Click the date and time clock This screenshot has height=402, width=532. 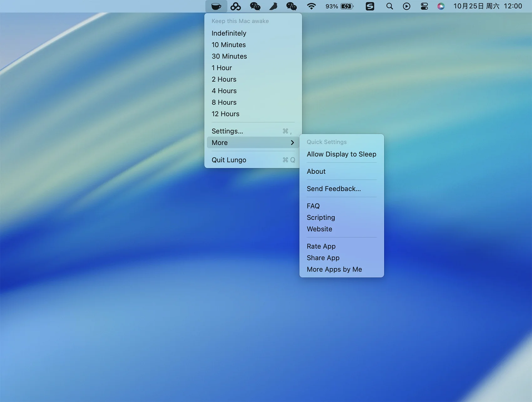[488, 6]
